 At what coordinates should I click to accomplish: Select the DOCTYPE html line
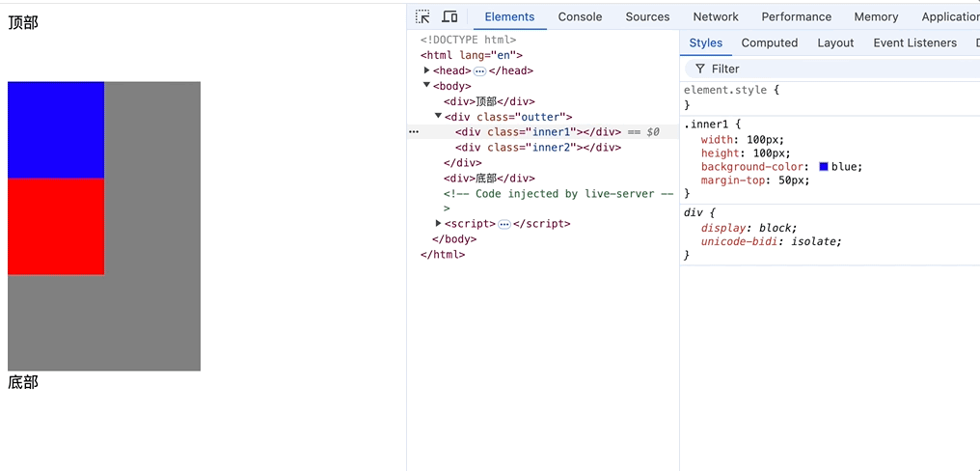(468, 40)
